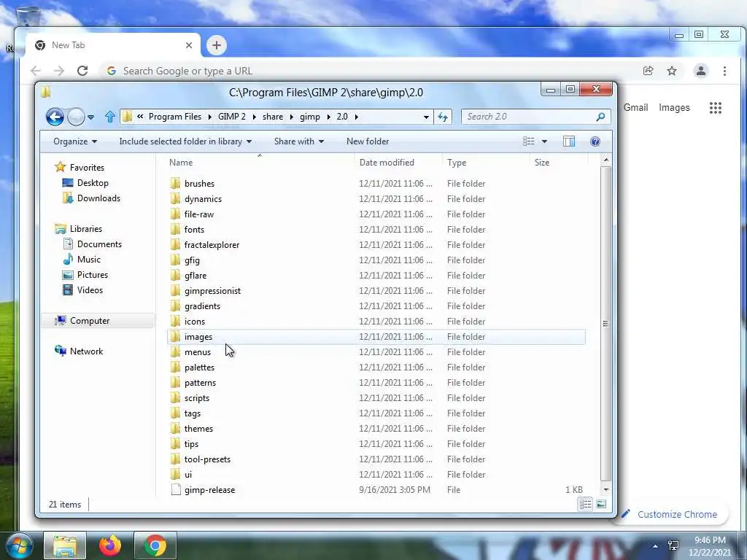Click New folder in the toolbar
This screenshot has width=747, height=560.
pyautogui.click(x=368, y=141)
